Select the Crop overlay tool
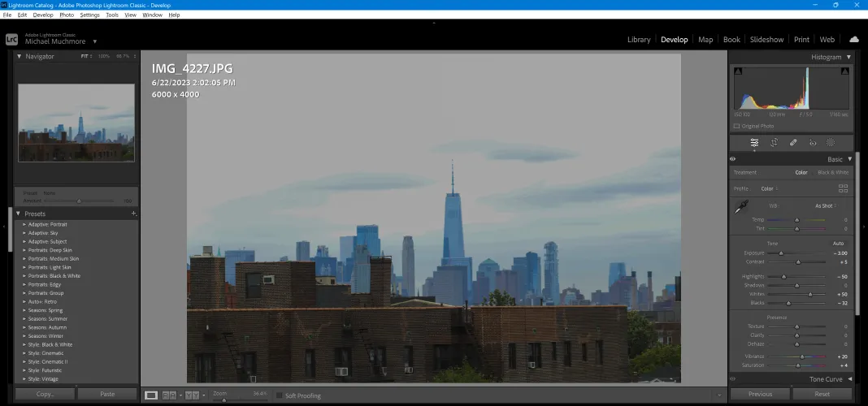Image resolution: width=868 pixels, height=406 pixels. (774, 143)
